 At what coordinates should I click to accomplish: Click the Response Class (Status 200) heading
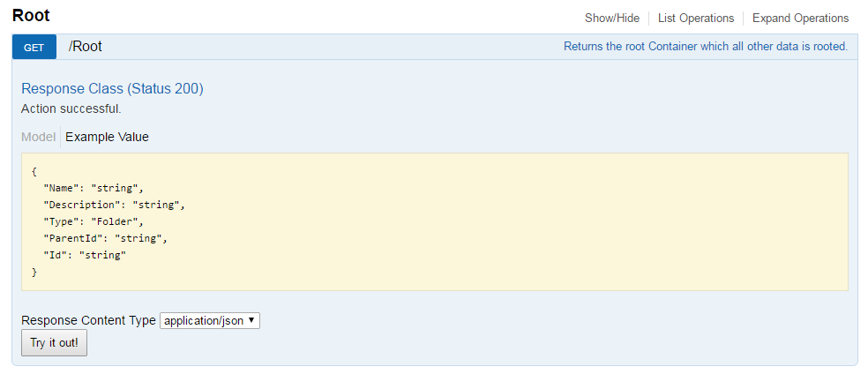pyautogui.click(x=112, y=88)
